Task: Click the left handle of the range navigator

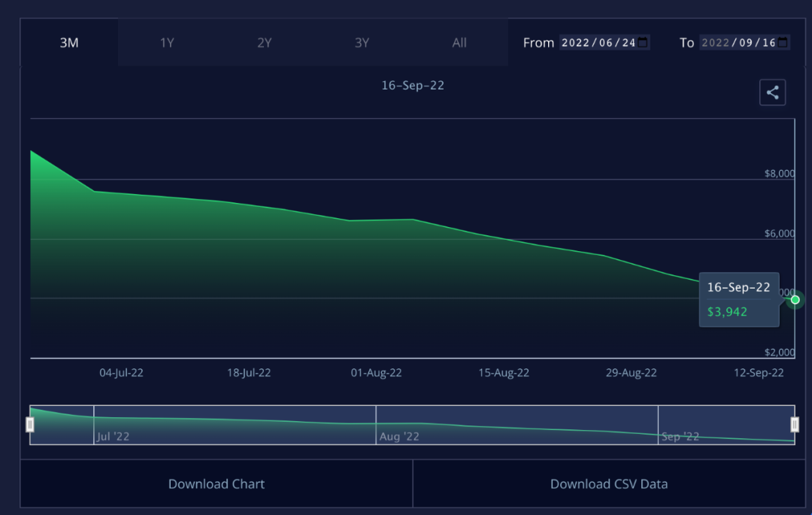Action: tap(30, 425)
